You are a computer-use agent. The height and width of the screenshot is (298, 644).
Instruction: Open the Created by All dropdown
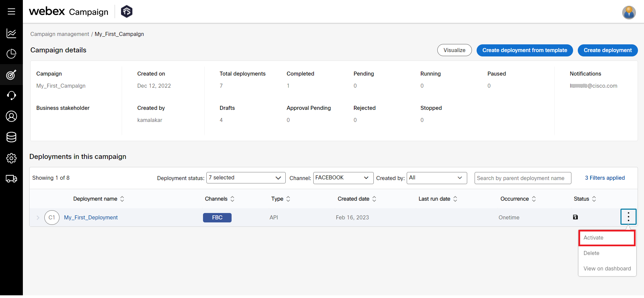pyautogui.click(x=437, y=178)
